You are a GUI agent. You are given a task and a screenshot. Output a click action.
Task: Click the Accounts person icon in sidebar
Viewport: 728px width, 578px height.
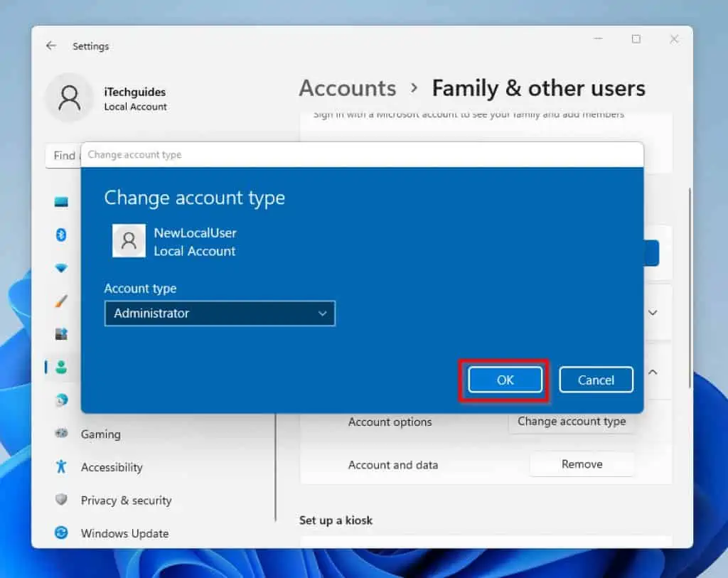61,367
